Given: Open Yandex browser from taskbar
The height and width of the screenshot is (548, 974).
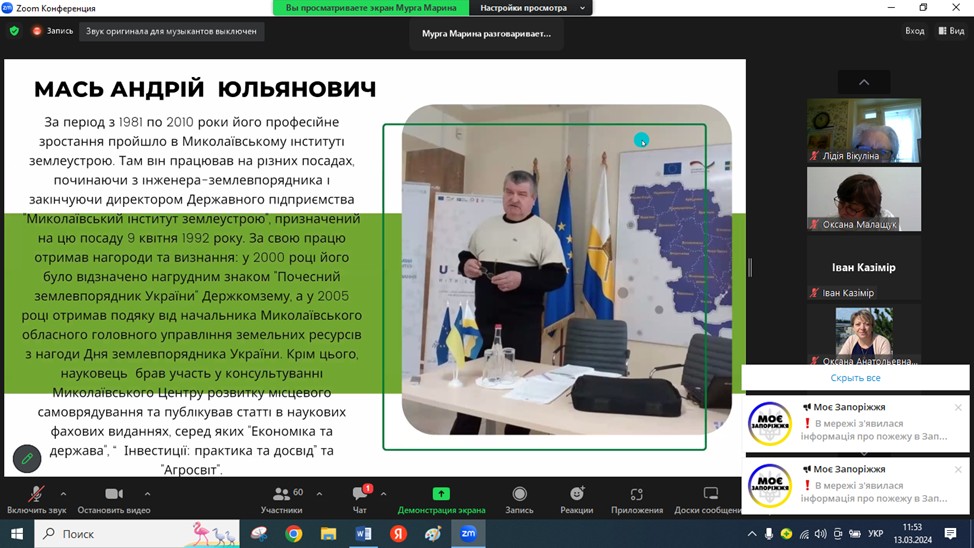Looking at the screenshot, I should 398,534.
